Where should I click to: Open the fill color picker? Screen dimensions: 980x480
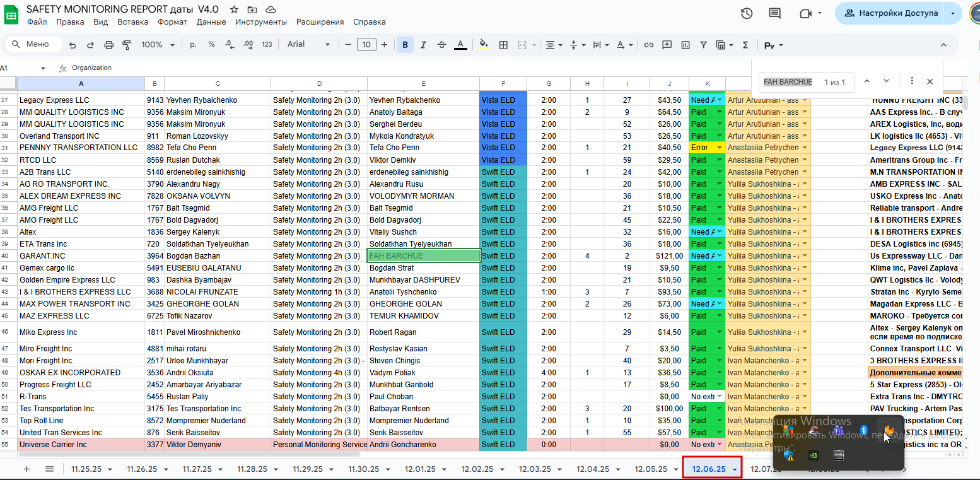(x=484, y=45)
